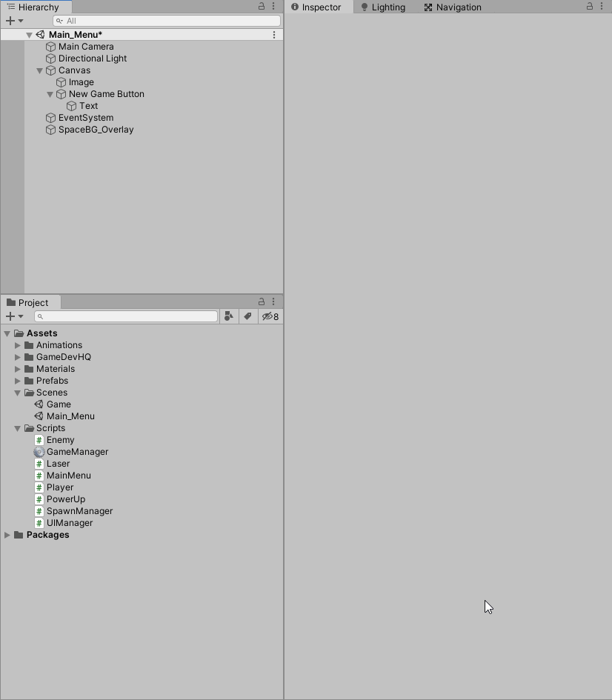Collapse the Main_Menu scene in Hierarchy
Screen dimensions: 612x700
[x=29, y=35]
